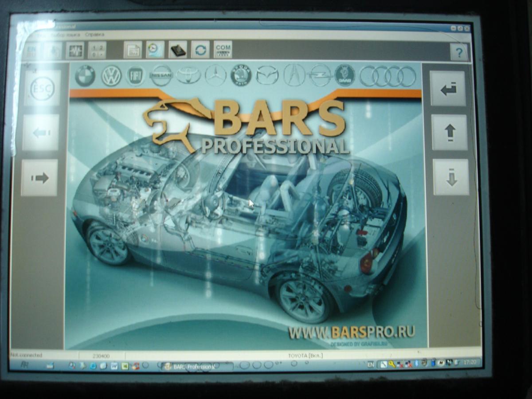
Task: Click the right arrow navigation button
Action: click(39, 178)
